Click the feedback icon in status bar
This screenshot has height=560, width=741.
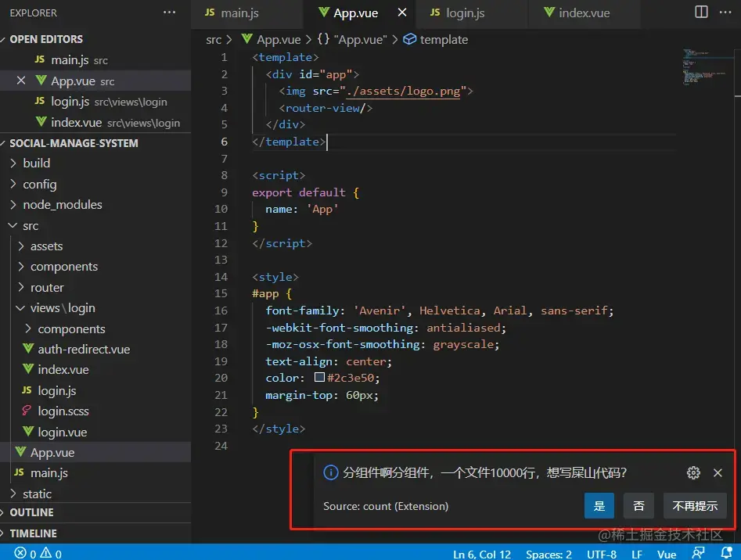click(698, 553)
